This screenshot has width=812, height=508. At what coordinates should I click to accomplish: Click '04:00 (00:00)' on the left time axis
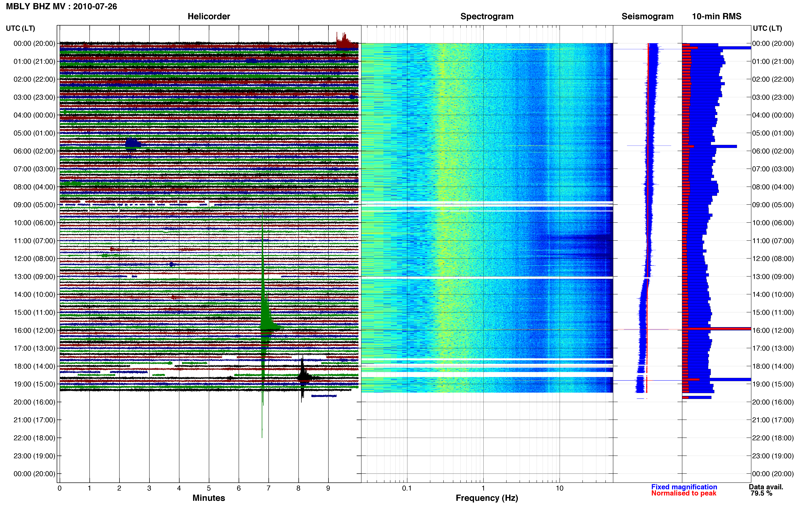click(x=34, y=115)
